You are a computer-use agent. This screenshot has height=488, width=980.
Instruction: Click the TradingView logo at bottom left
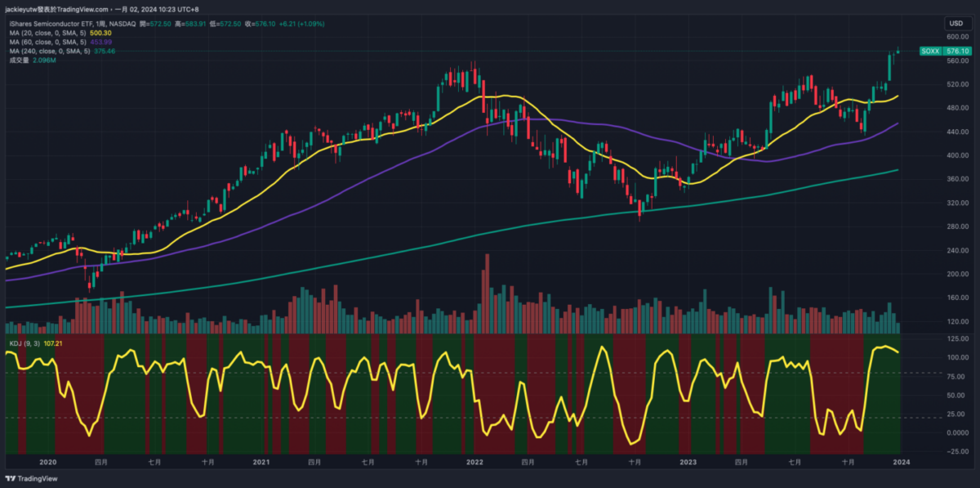point(24,479)
